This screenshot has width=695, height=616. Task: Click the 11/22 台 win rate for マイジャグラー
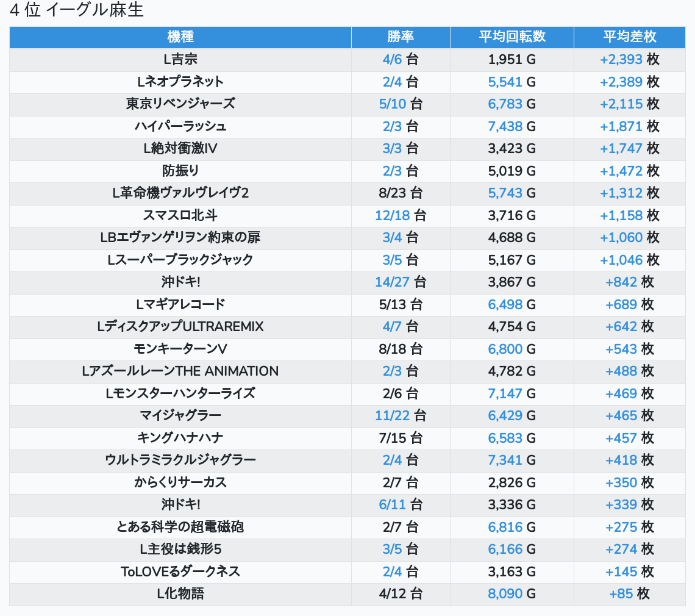pyautogui.click(x=401, y=415)
